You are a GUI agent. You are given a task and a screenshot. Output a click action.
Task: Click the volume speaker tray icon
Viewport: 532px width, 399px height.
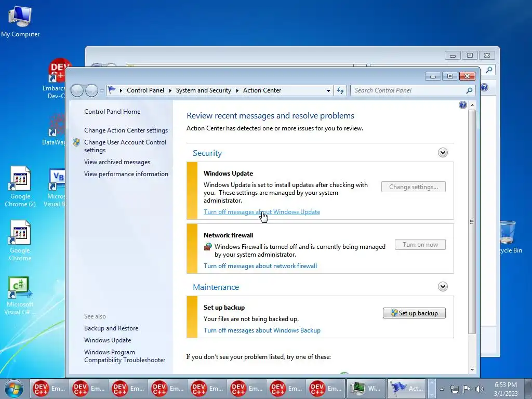479,389
